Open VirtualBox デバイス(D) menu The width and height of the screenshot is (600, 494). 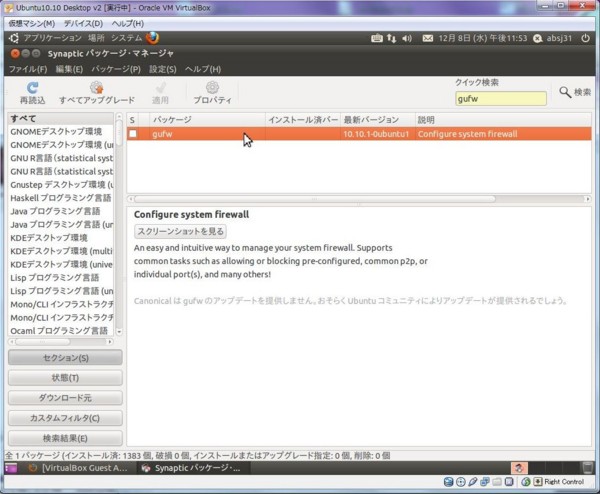[83, 23]
